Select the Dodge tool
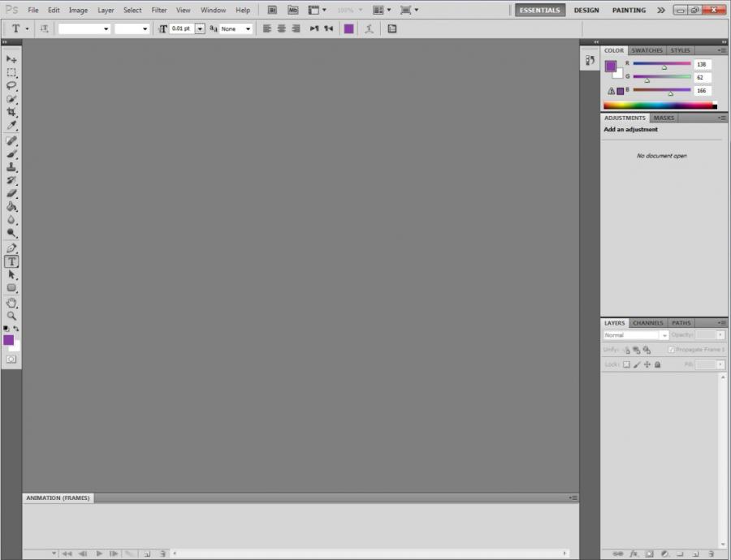 coord(11,233)
